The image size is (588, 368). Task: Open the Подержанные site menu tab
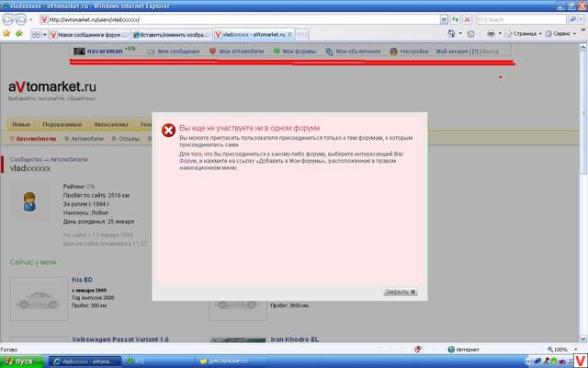click(x=62, y=124)
